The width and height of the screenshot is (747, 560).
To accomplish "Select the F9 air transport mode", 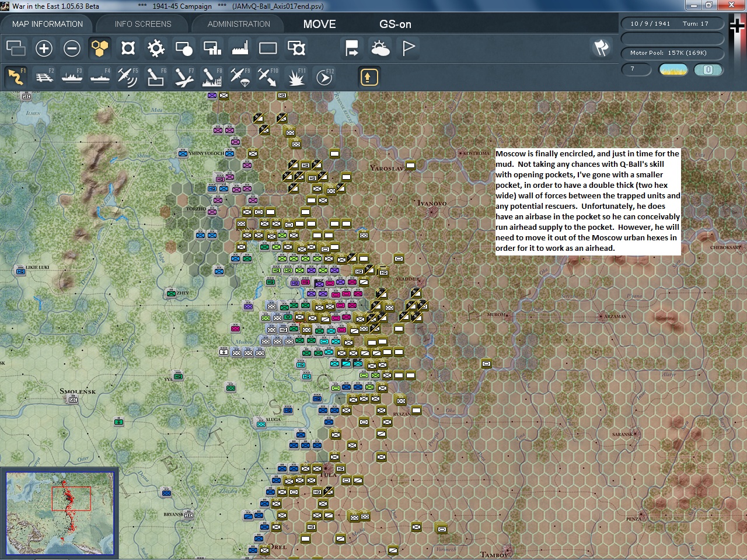I will (240, 76).
